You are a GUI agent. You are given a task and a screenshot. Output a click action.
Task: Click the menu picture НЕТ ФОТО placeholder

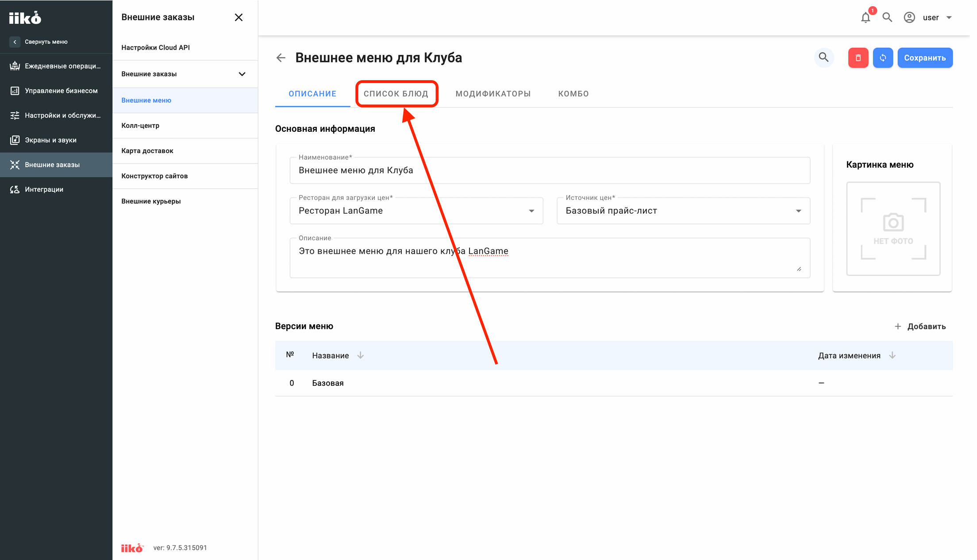pyautogui.click(x=893, y=229)
